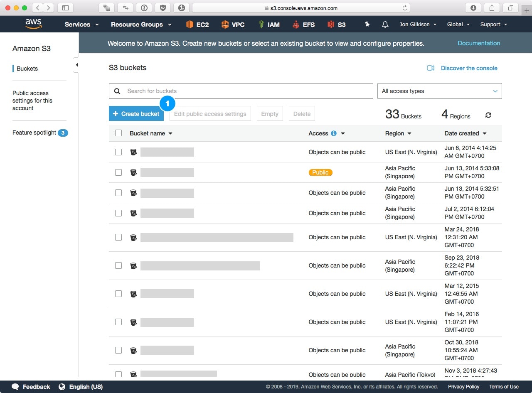Sort by Bucket name column
Screen dimensions: 532x393
[x=151, y=133]
